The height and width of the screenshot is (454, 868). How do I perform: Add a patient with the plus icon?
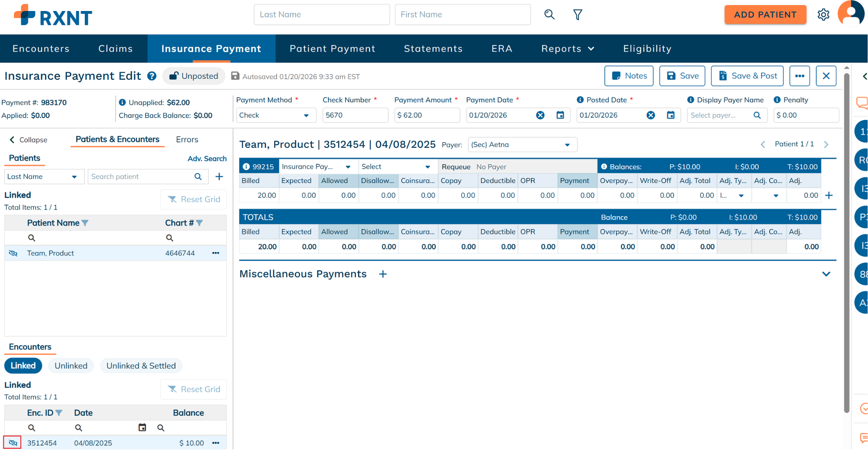[x=219, y=177]
